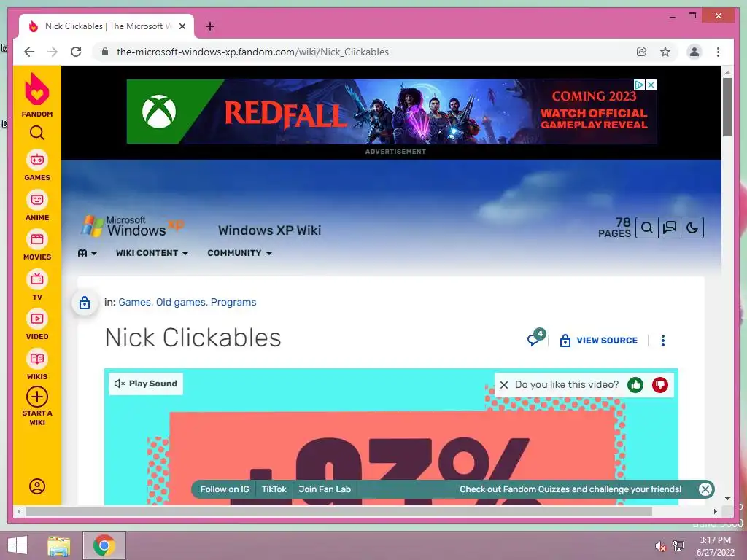
Task: Click the Redfall banner advertisement
Action: click(392, 112)
